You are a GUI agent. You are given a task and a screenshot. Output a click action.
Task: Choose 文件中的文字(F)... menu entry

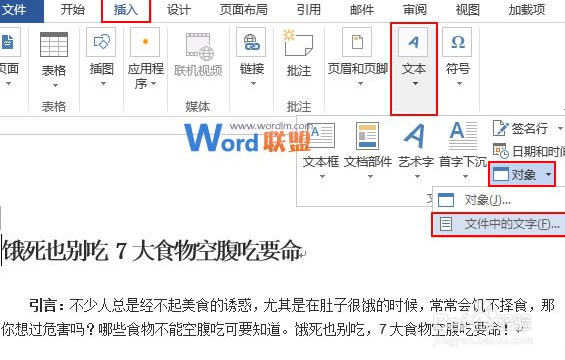[x=499, y=224]
